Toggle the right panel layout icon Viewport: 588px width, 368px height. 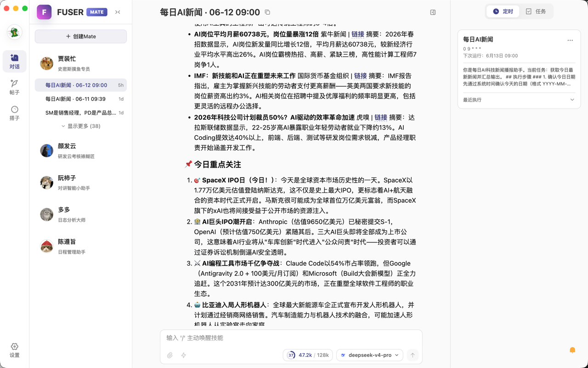pyautogui.click(x=433, y=12)
